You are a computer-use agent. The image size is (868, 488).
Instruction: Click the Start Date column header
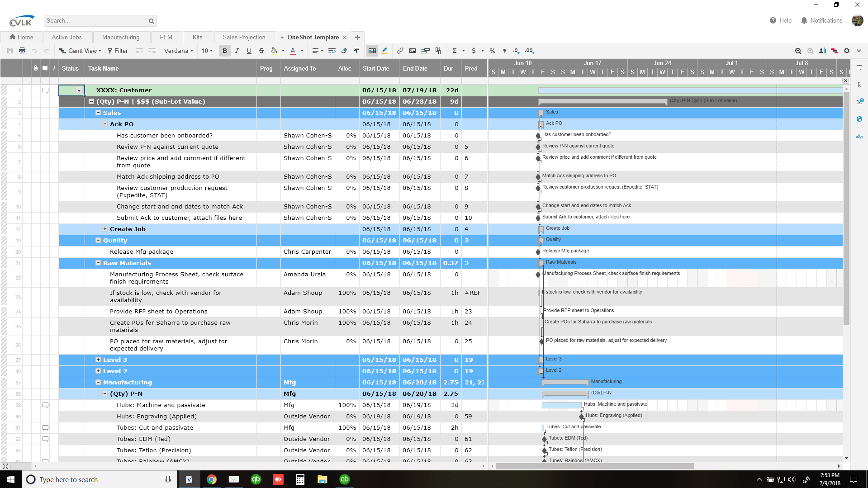[x=379, y=68]
